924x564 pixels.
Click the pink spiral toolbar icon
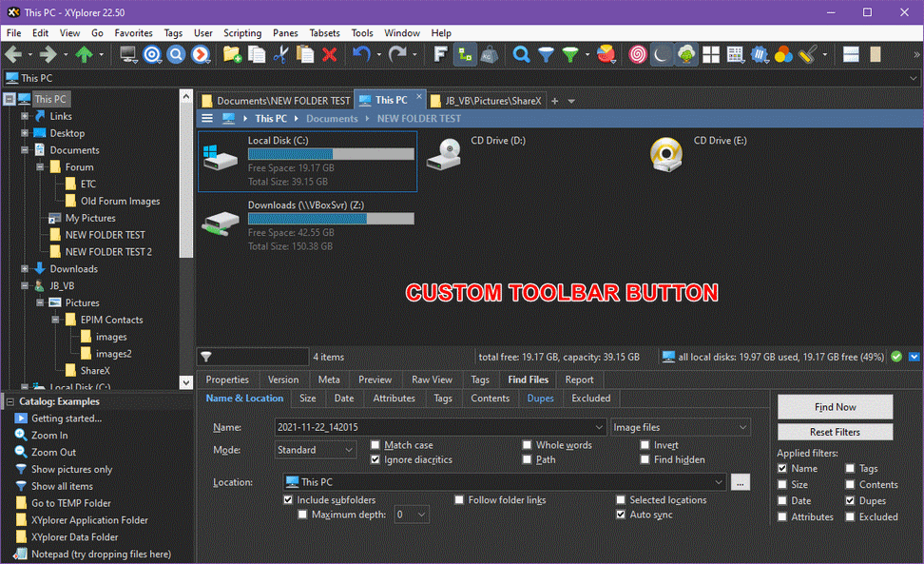(x=638, y=55)
